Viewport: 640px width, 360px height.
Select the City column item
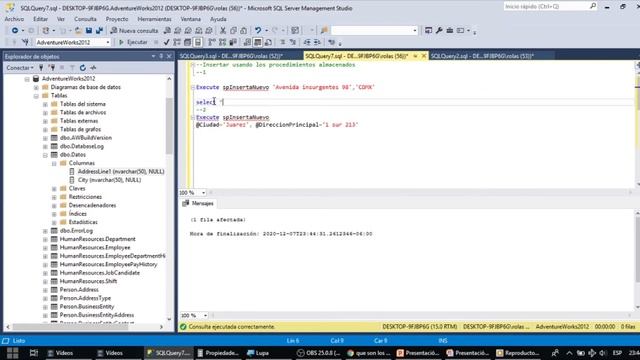pyautogui.click(x=109, y=180)
